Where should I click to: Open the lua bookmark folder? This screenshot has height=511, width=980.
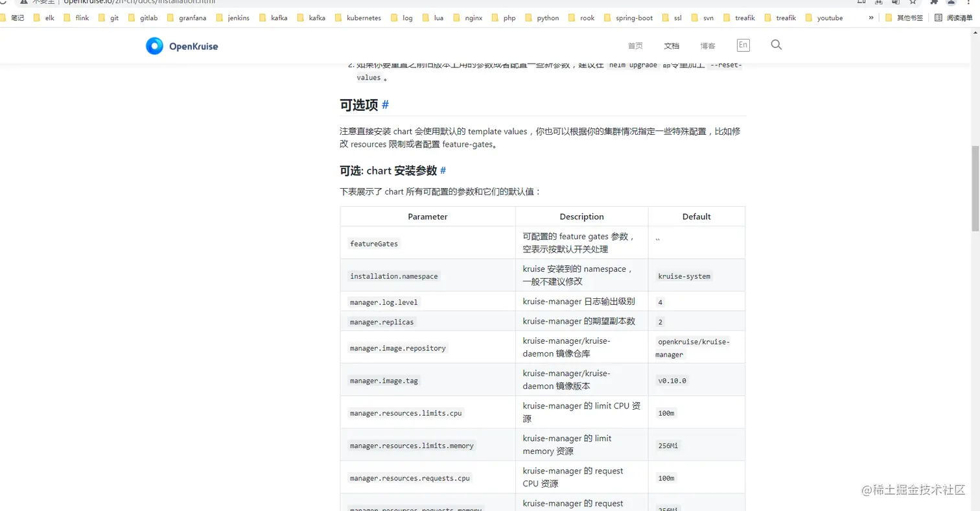(433, 18)
